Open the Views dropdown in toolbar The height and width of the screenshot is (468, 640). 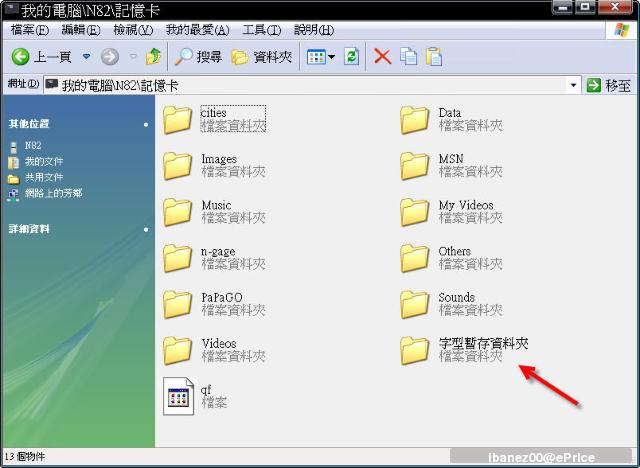pos(320,57)
